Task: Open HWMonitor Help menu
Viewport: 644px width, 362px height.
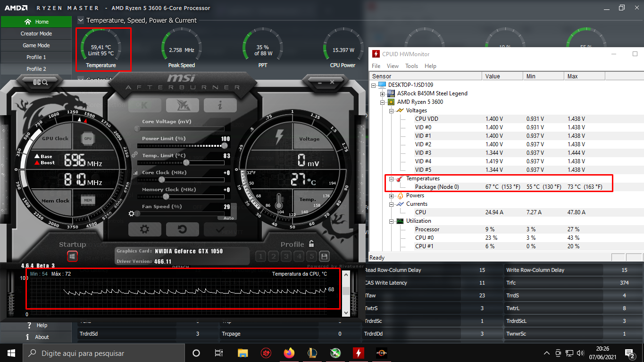Action: (x=430, y=66)
